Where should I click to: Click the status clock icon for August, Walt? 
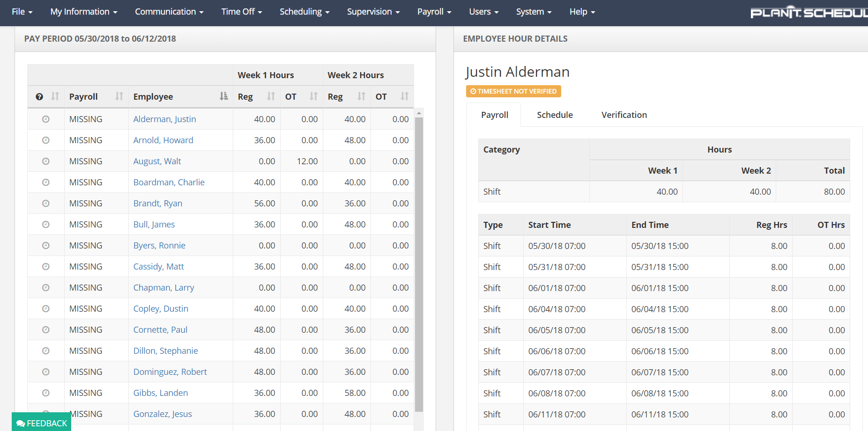pos(46,161)
